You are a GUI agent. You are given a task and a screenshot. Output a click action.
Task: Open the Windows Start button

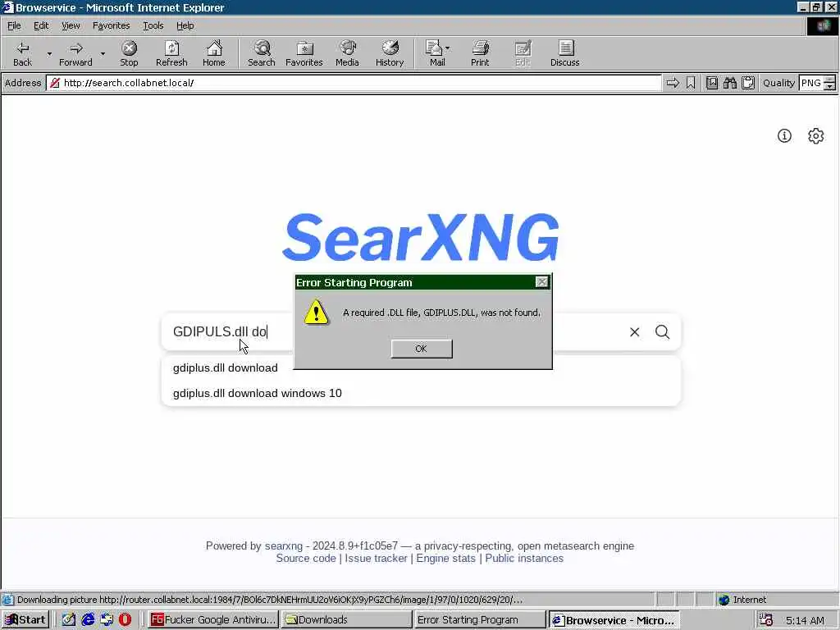25,620
